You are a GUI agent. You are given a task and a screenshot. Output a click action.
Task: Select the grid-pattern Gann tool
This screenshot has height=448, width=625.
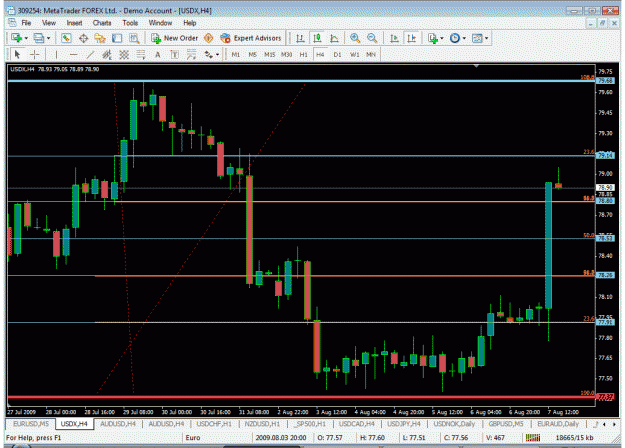point(124,55)
